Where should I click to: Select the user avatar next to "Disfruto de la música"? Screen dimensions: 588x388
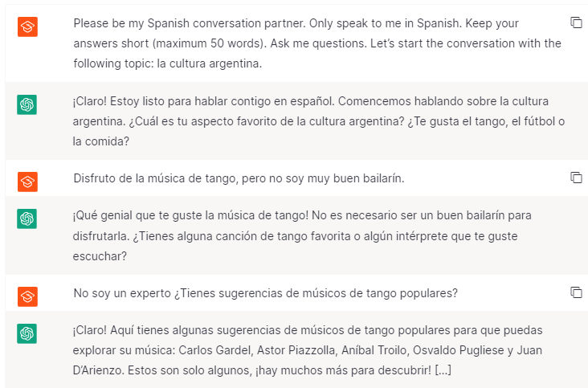pos(27,181)
